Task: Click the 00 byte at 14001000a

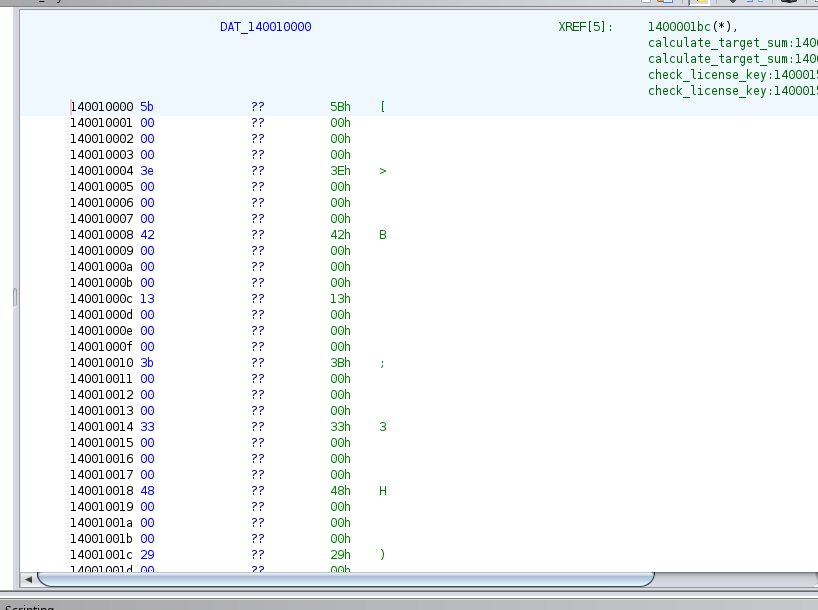Action: coord(147,267)
